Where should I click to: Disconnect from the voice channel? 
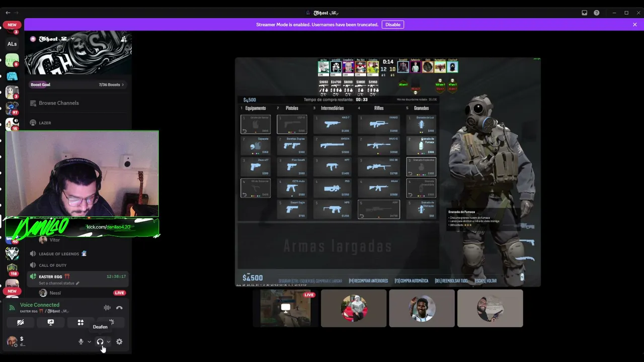tap(119, 308)
